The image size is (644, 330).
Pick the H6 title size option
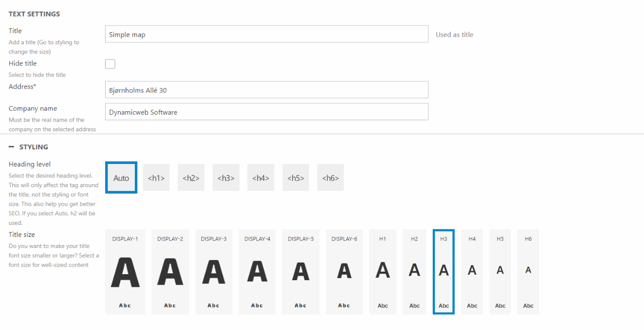(x=528, y=272)
